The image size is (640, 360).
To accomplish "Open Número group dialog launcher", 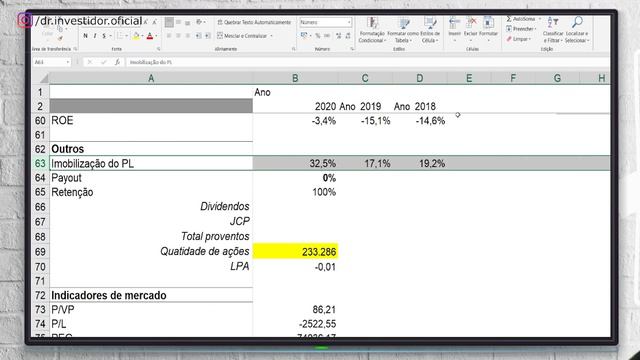I will click(352, 49).
